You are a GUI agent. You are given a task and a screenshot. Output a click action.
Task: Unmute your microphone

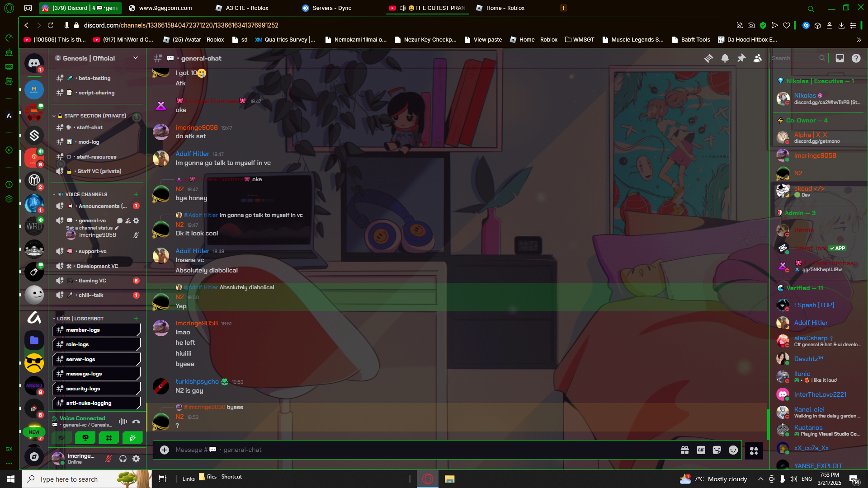click(x=108, y=459)
